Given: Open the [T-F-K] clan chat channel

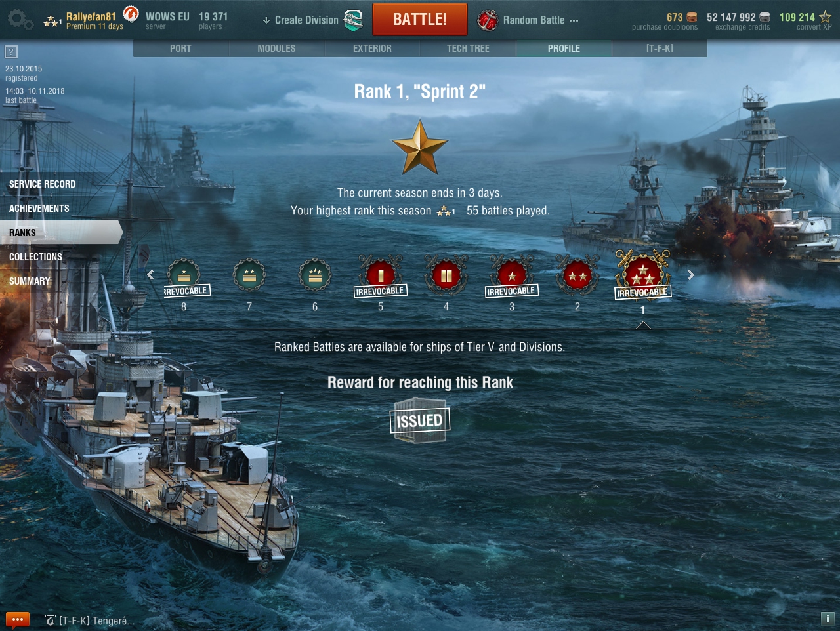Looking at the screenshot, I should point(90,621).
